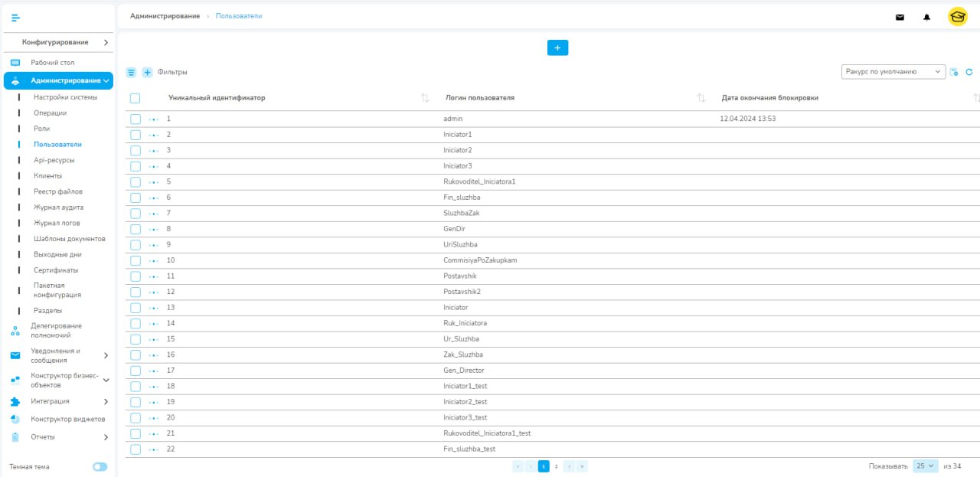
Task: Click the Делегирование полномочий sidebar icon
Action: point(15,331)
